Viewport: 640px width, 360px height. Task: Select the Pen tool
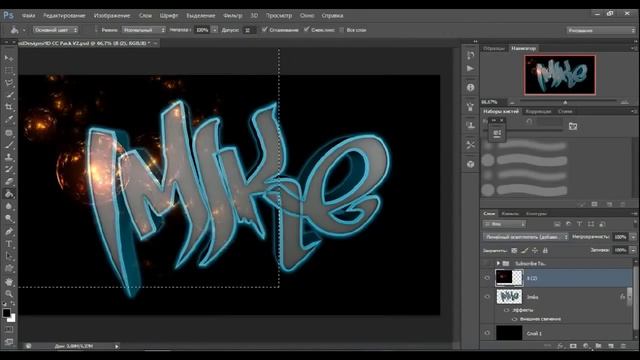9,231
